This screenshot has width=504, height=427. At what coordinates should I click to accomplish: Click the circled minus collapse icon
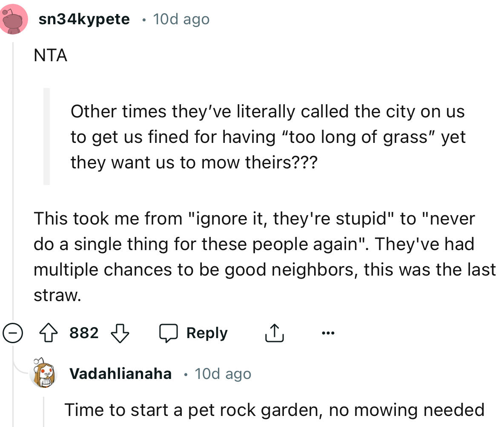[13, 333]
